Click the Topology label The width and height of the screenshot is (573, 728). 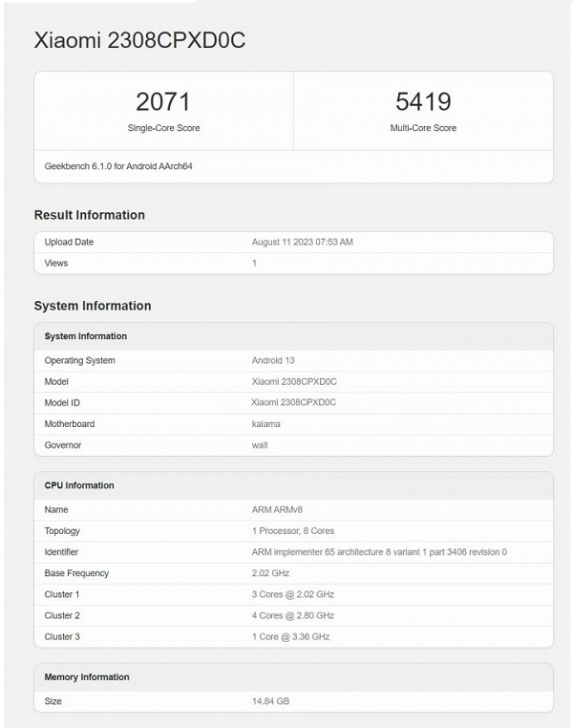pyautogui.click(x=62, y=531)
